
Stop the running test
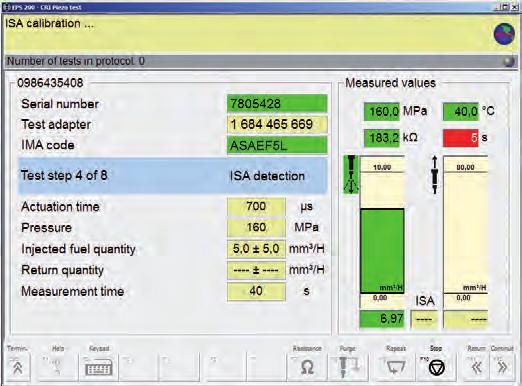tap(436, 367)
